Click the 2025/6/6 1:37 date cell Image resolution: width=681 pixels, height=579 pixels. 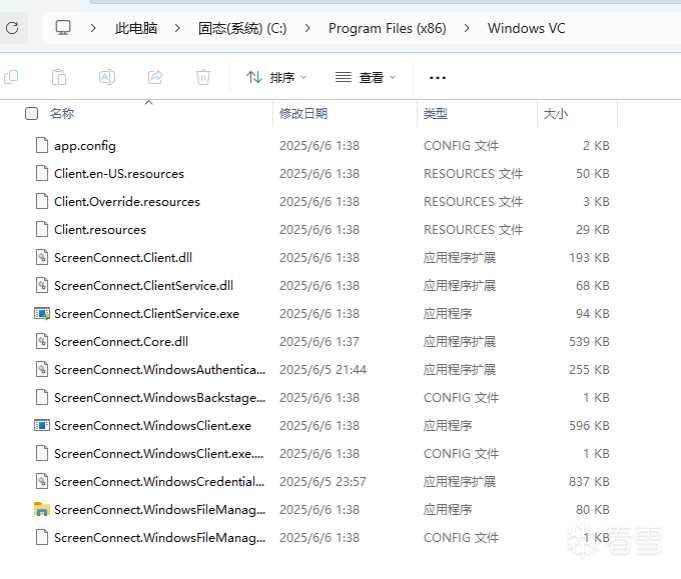click(x=319, y=342)
